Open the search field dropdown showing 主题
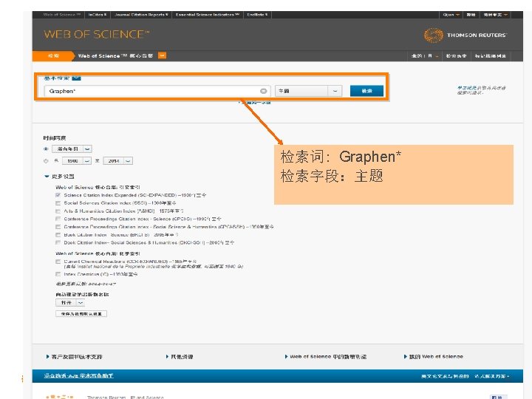532x399 pixels. [308, 91]
